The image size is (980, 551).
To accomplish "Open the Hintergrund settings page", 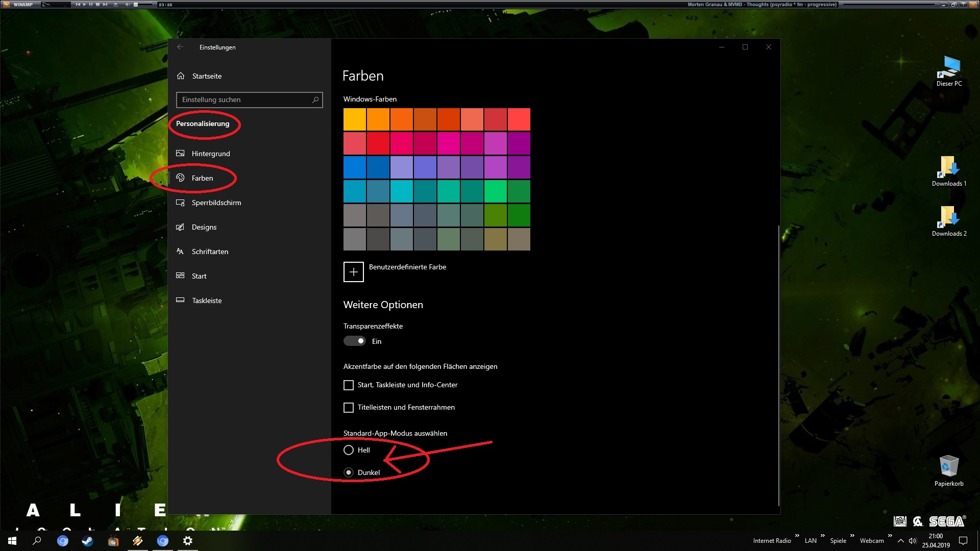I will point(210,154).
